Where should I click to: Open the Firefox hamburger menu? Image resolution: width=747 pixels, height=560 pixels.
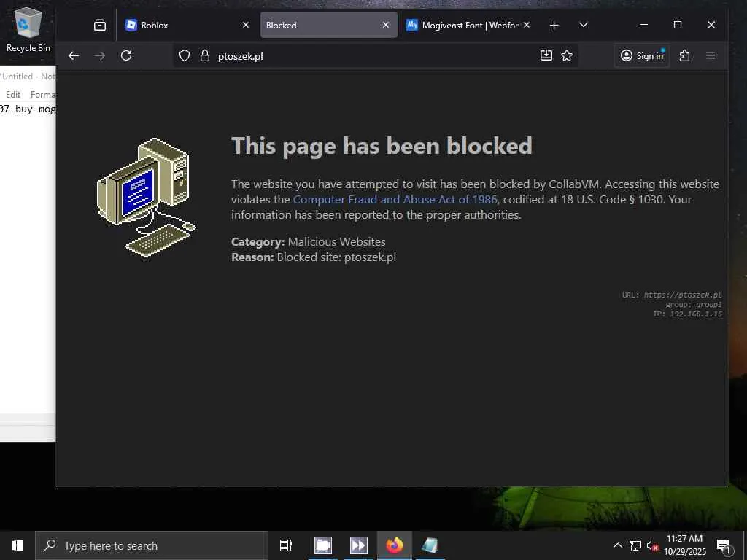(711, 55)
